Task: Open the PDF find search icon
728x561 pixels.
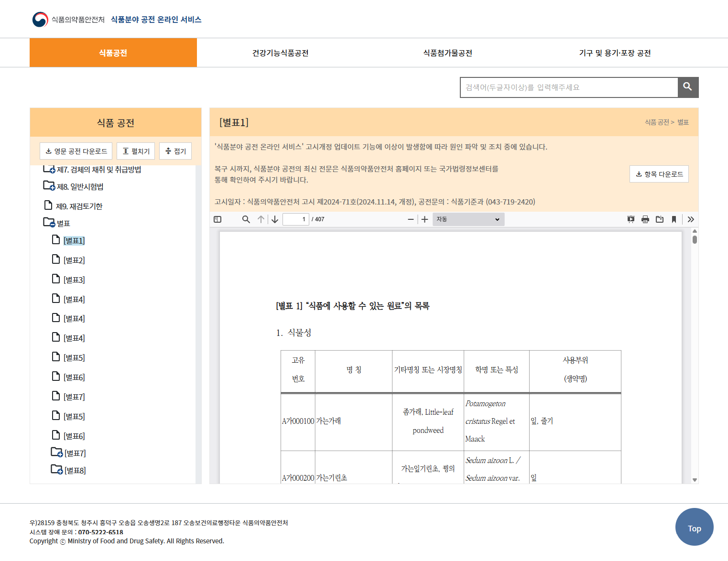Action: (x=246, y=219)
